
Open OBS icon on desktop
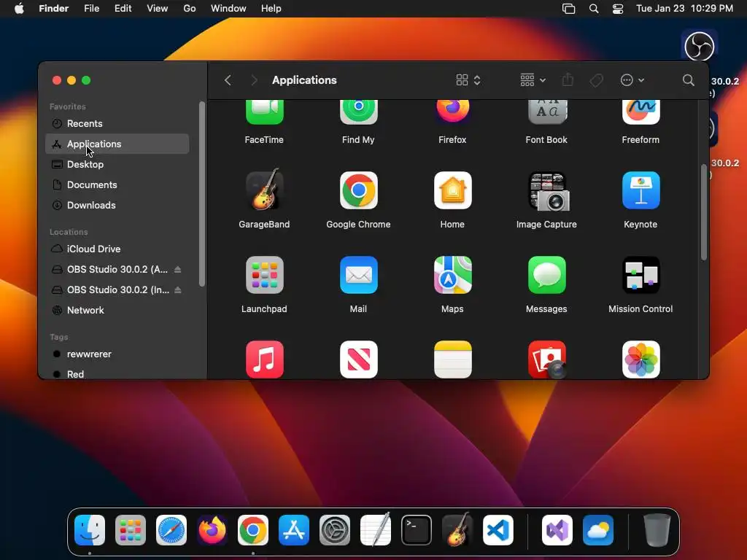point(700,46)
